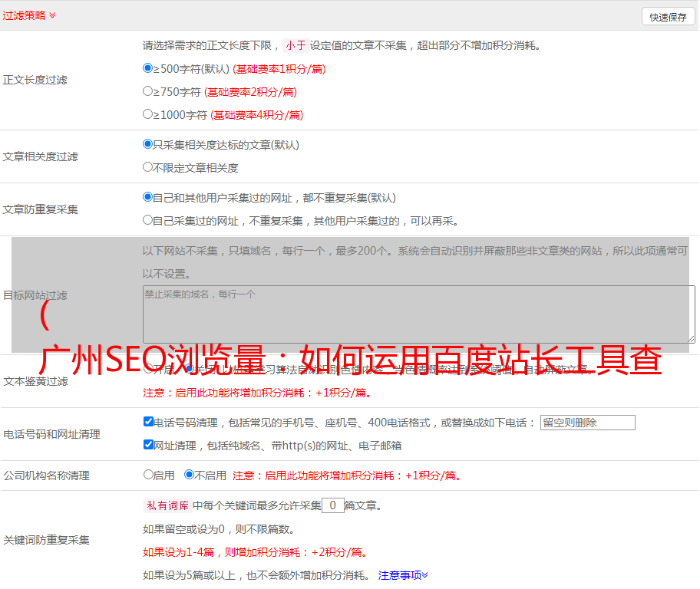Select 只采集相关度达标的文章(默认) radio
The image size is (700, 589).
[x=147, y=144]
